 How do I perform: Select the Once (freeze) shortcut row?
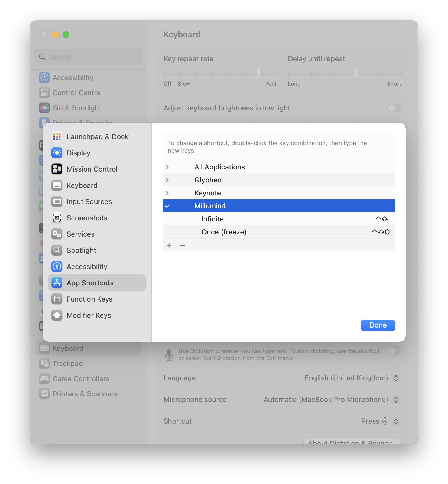[x=279, y=232]
